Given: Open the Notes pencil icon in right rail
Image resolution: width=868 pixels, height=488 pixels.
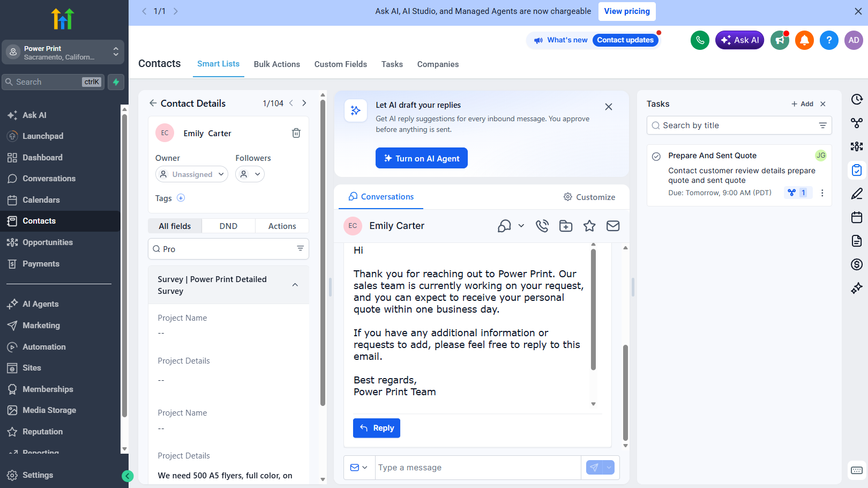Looking at the screenshot, I should point(857,194).
